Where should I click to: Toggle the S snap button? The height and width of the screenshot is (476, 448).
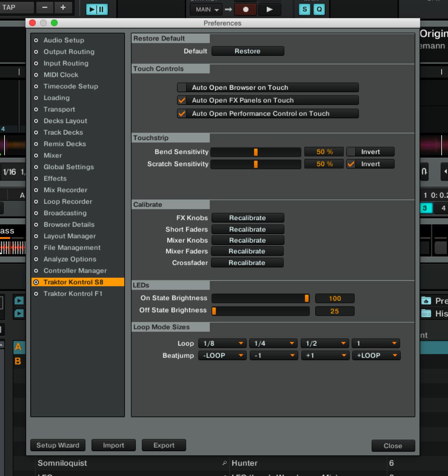tap(305, 9)
